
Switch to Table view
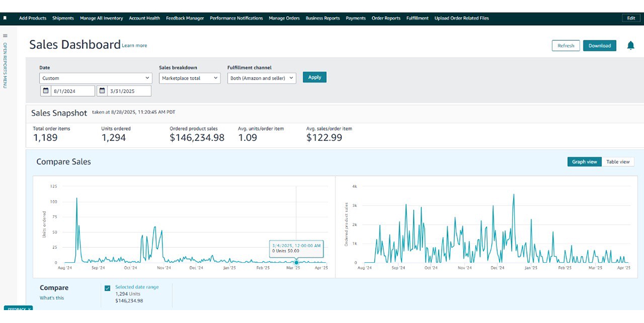click(618, 162)
